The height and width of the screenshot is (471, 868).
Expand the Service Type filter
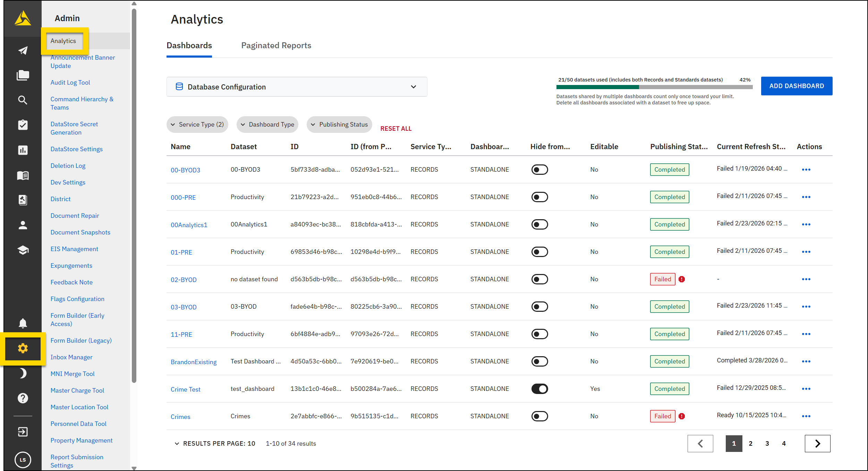(197, 124)
